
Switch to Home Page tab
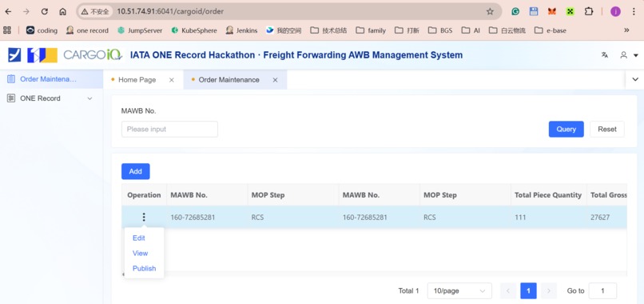click(137, 80)
